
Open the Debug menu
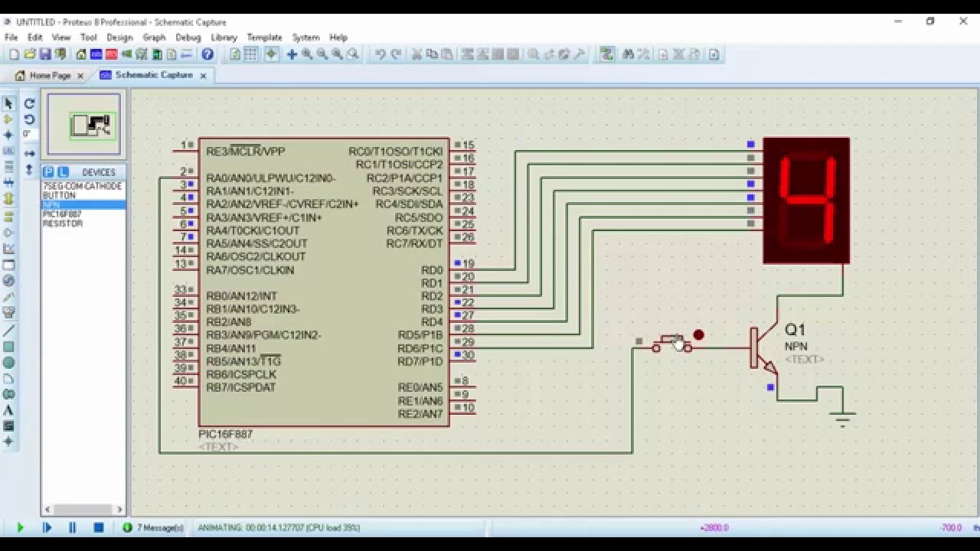tap(188, 37)
